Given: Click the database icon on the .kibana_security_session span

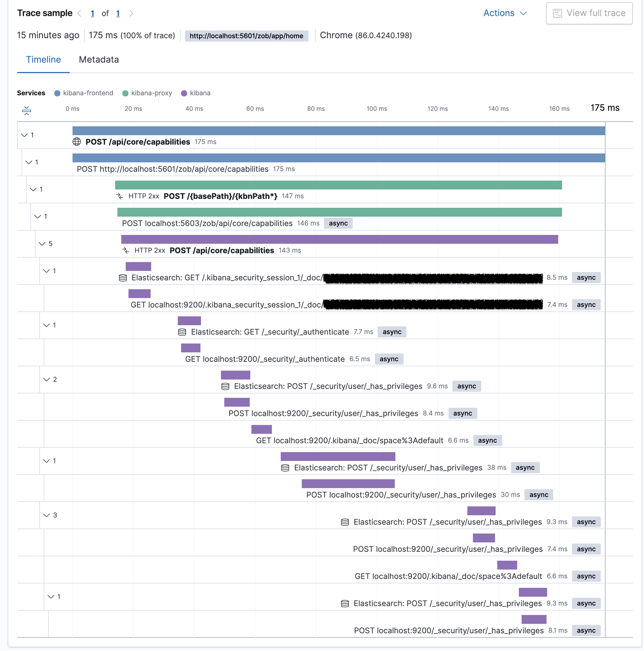Looking at the screenshot, I should pos(123,278).
